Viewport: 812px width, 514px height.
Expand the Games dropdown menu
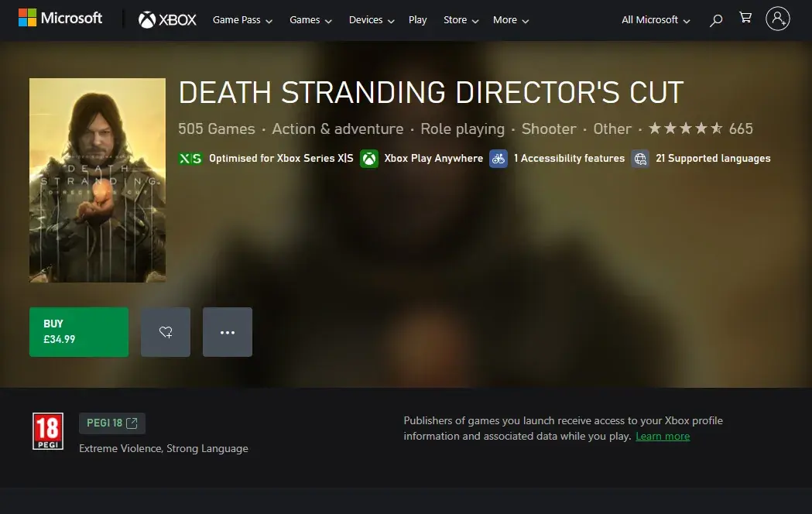(310, 20)
